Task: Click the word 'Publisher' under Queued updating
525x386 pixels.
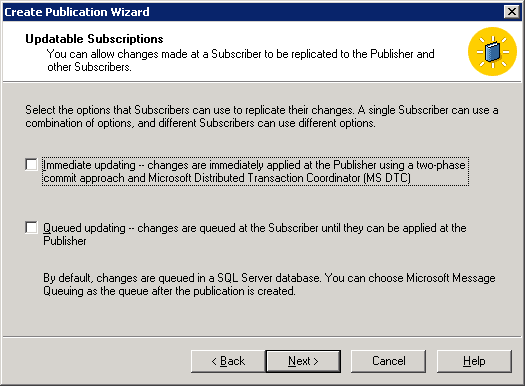Action: [x=65, y=241]
